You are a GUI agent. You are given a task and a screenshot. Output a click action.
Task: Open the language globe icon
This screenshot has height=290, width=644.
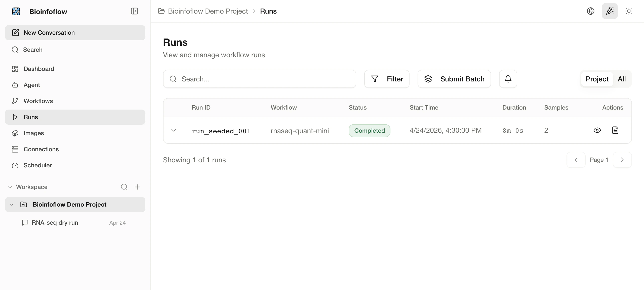(591, 11)
